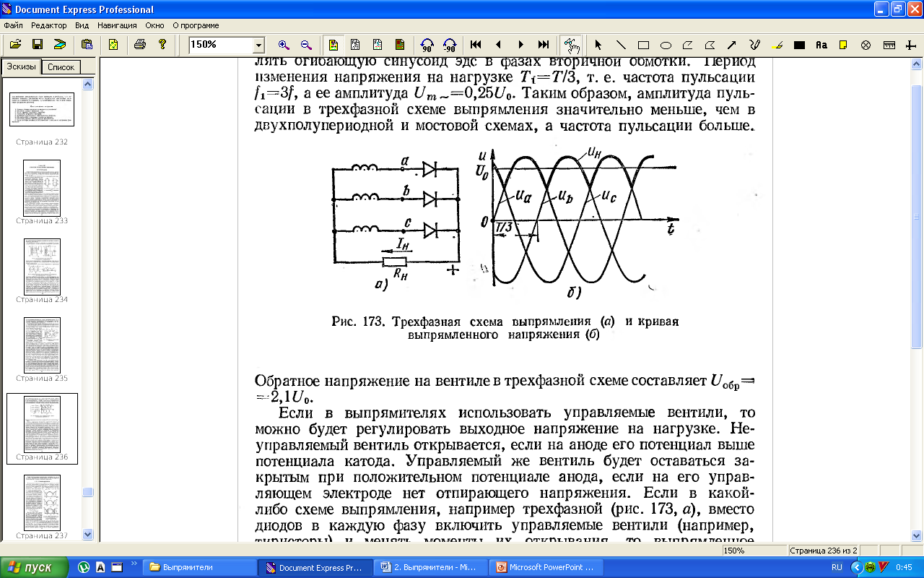Switch to Выпрямители folder taskbar button
The width and height of the screenshot is (924, 578).
point(199,567)
